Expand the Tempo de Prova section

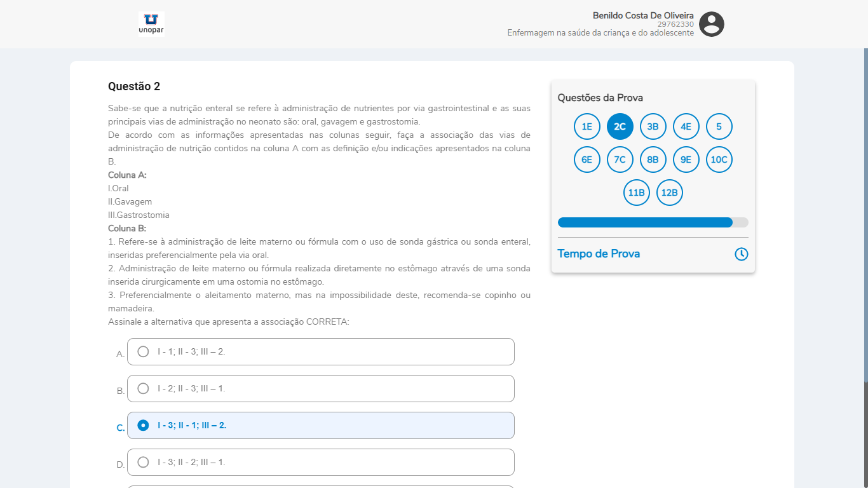[x=599, y=254]
